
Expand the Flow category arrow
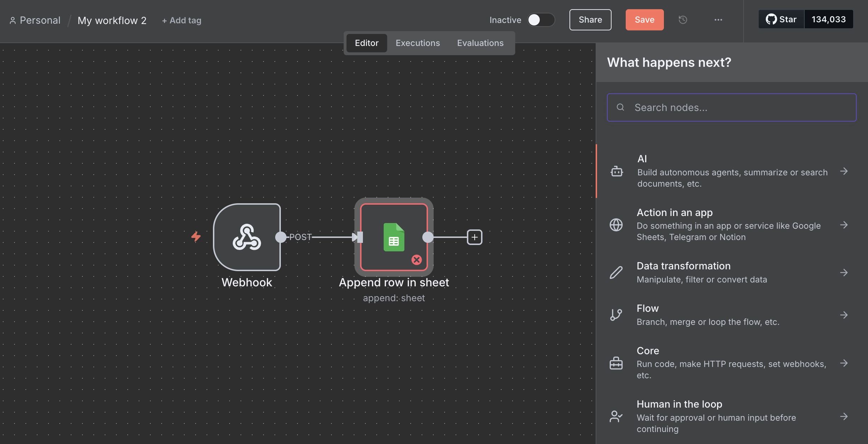pyautogui.click(x=844, y=315)
